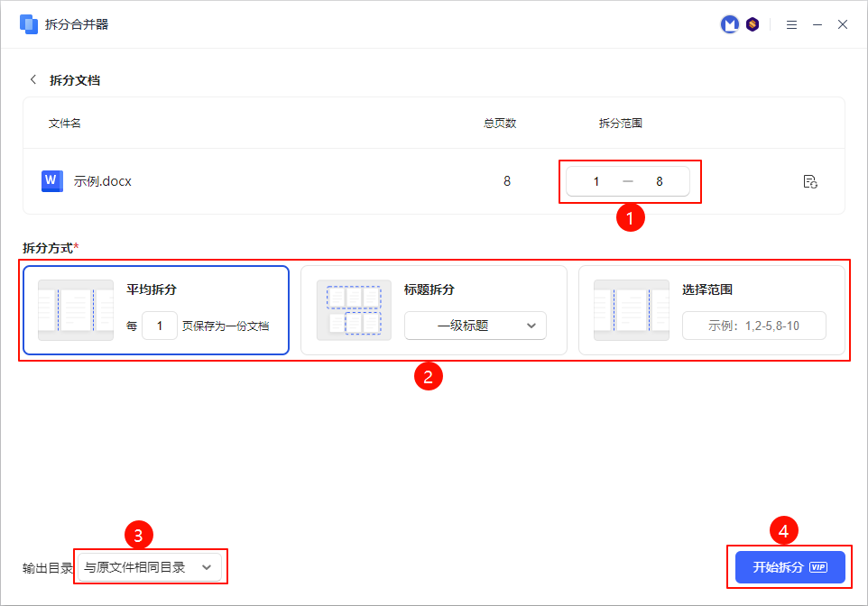
Task: Click the gold membership badge icon
Action: tap(752, 25)
